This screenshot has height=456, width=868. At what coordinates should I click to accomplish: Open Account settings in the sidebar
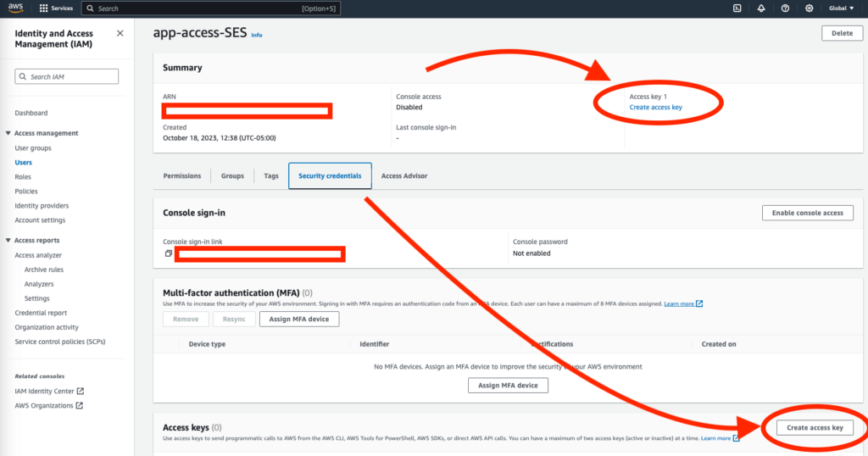(40, 220)
